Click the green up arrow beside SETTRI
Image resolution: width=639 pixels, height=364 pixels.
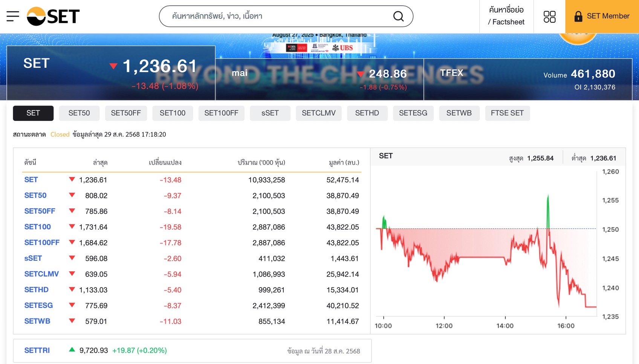pyautogui.click(x=72, y=350)
